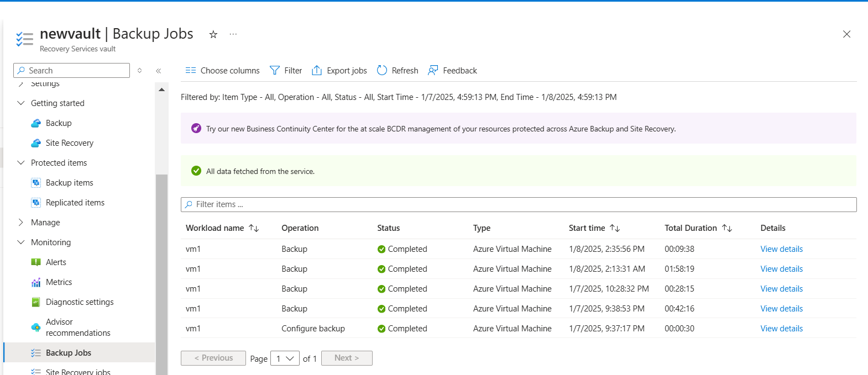868x375 pixels.
Task: Click the newvault Backup Jobs header icon
Action: click(25, 39)
